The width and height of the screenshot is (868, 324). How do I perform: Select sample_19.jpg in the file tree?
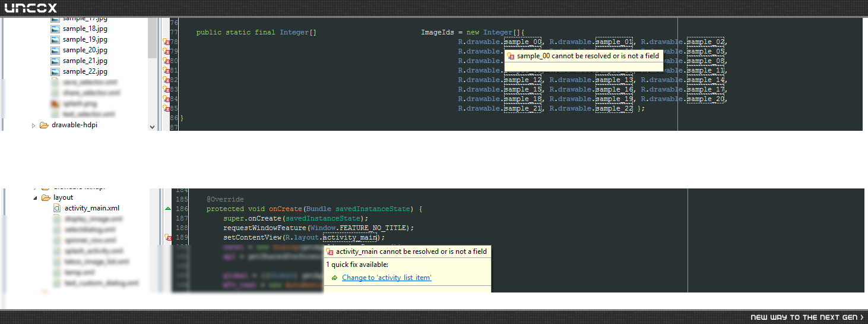click(85, 39)
